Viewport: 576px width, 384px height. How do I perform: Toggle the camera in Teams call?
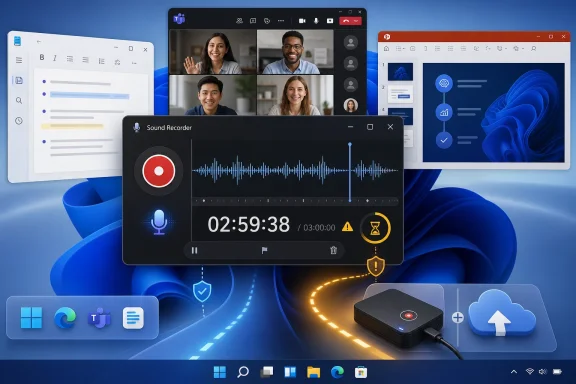(x=302, y=21)
